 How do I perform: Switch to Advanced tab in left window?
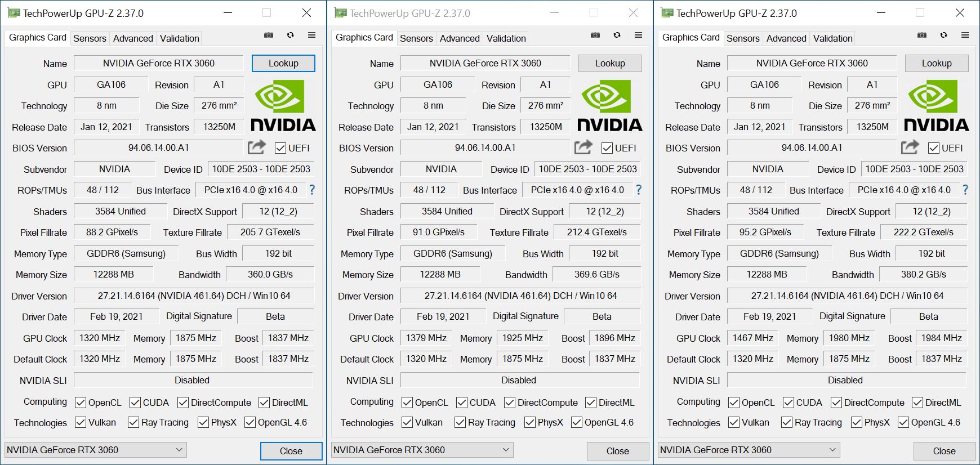coord(133,38)
